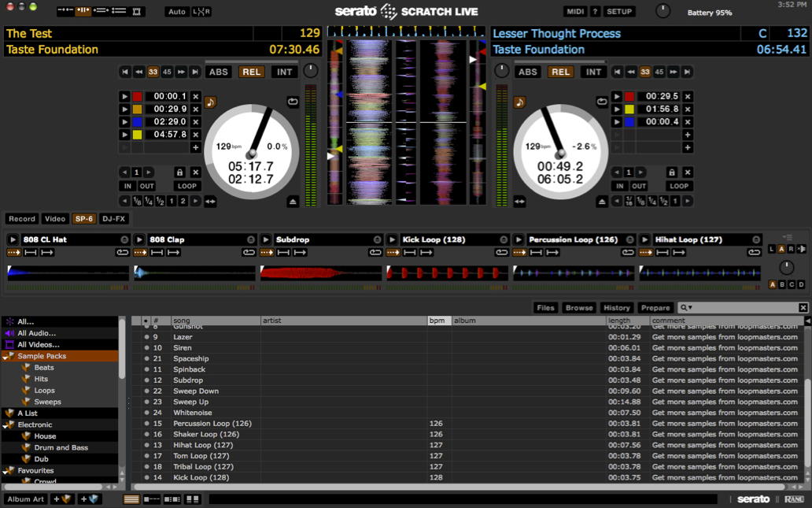The width and height of the screenshot is (812, 508).
Task: Open the MIDI assignment panel
Action: pyautogui.click(x=574, y=11)
